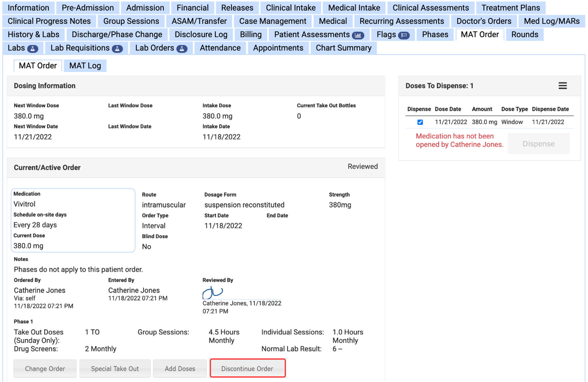Viewport: 588px width, 382px height.
Task: Click the flag icon on Flags tab
Action: pyautogui.click(x=404, y=35)
